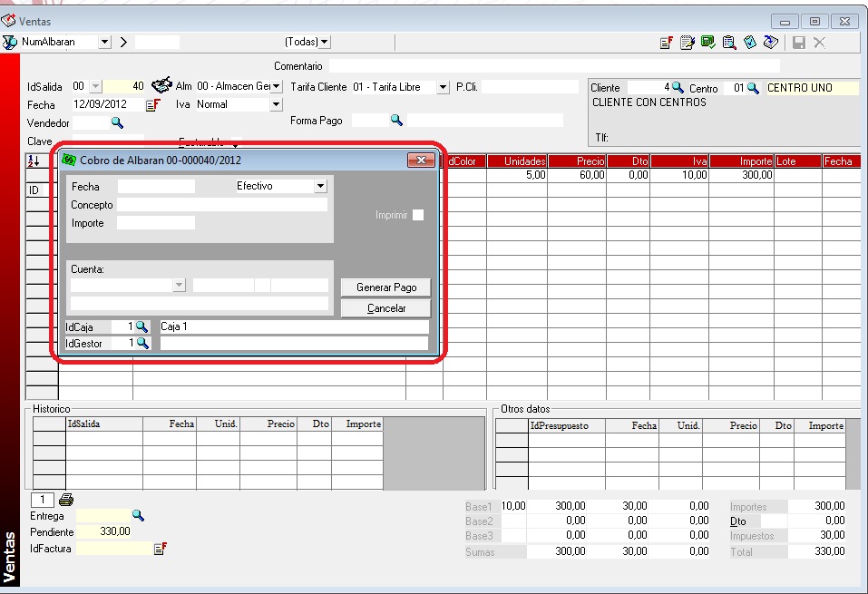Click the blue clipboard checkmark toolbar icon

click(x=749, y=42)
